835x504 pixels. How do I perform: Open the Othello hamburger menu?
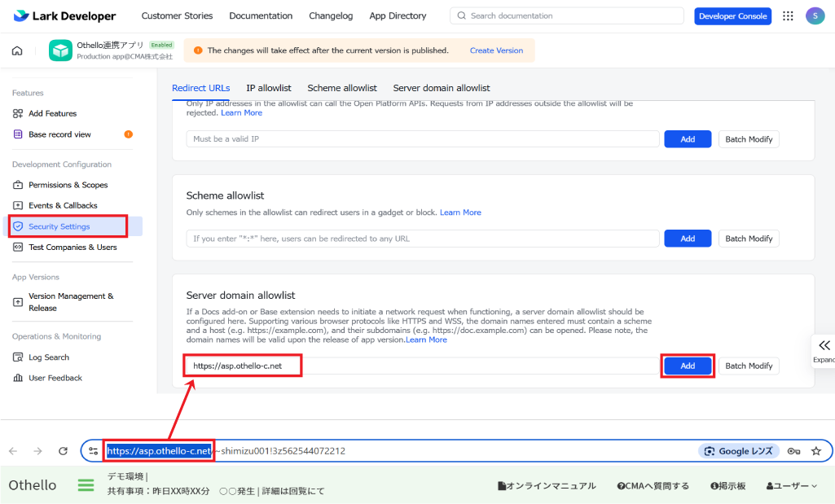[x=86, y=484]
